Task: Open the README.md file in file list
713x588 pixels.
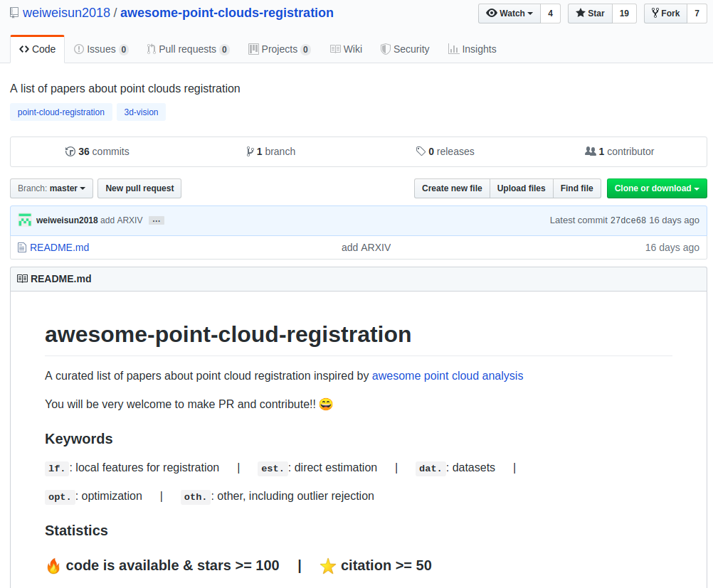Action: 60,247
